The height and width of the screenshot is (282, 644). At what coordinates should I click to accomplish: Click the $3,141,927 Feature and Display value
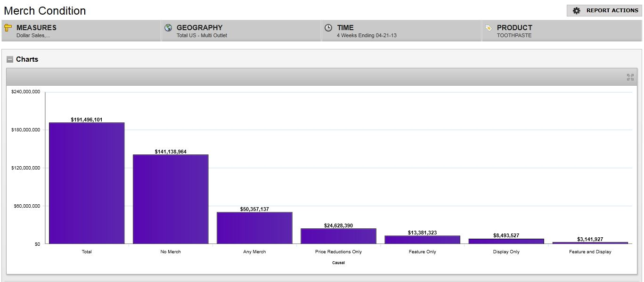(590, 239)
